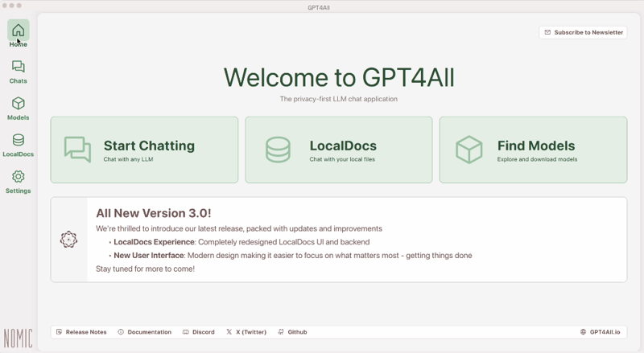This screenshot has height=353, width=644.
Task: Click the Github icon in the footer
Action: click(x=281, y=332)
